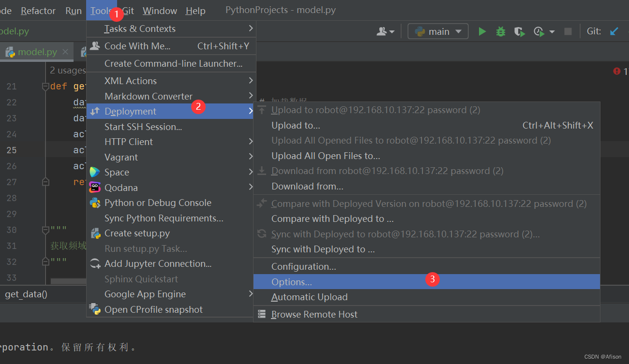The width and height of the screenshot is (629, 364).
Task: Open profiler dropdown arrow in toolbar
Action: click(552, 32)
